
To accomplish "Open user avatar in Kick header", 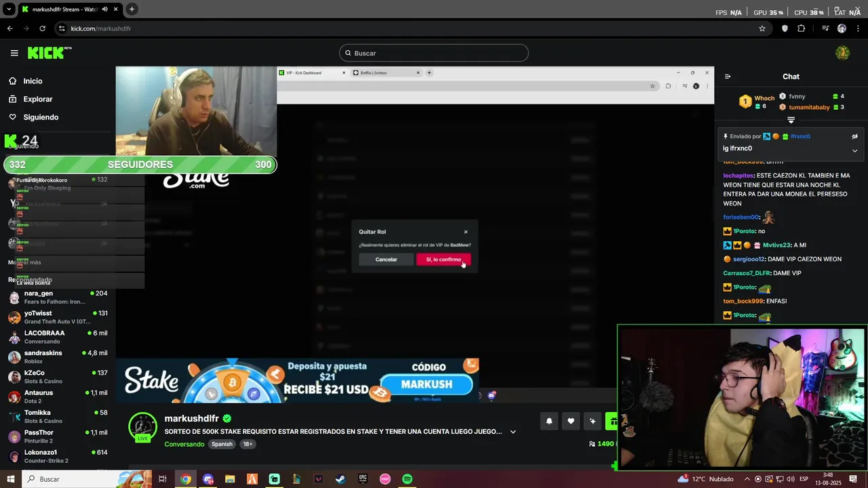I will click(x=842, y=53).
